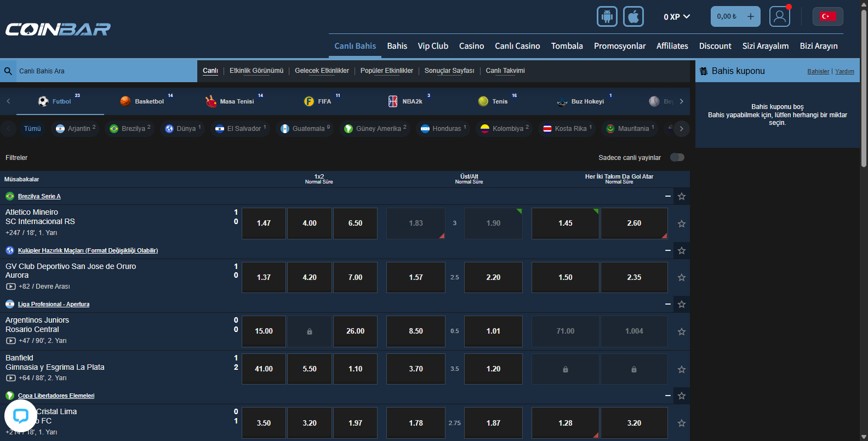The image size is (868, 441).
Task: Open the Yardım link in bet slip
Action: (x=844, y=72)
